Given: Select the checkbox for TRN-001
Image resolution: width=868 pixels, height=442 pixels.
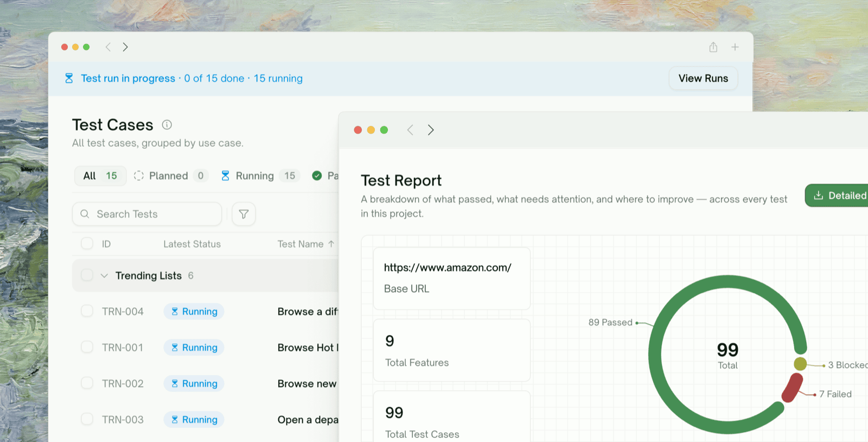Looking at the screenshot, I should (87, 346).
